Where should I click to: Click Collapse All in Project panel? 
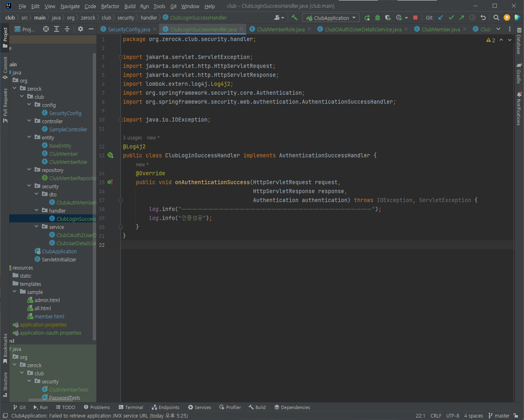pos(67,29)
